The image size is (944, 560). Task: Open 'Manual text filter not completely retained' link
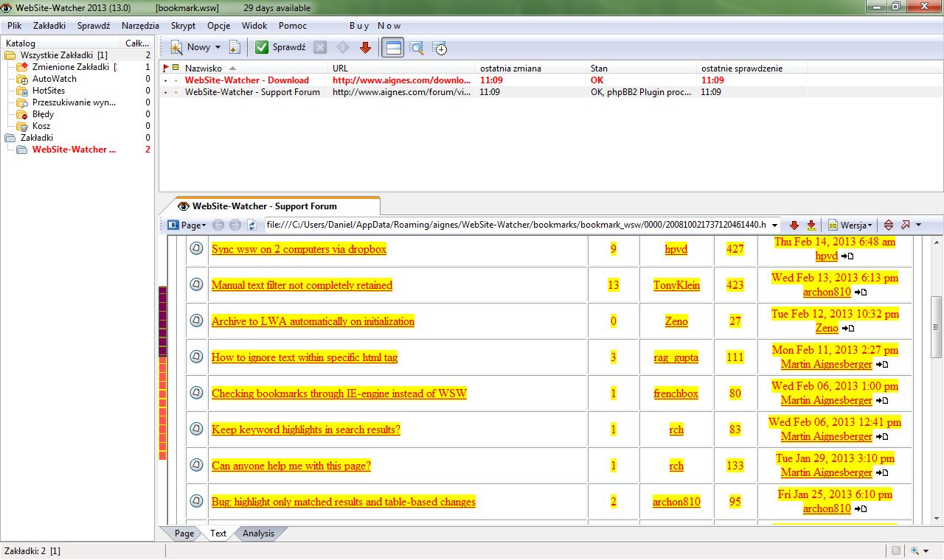pos(302,285)
